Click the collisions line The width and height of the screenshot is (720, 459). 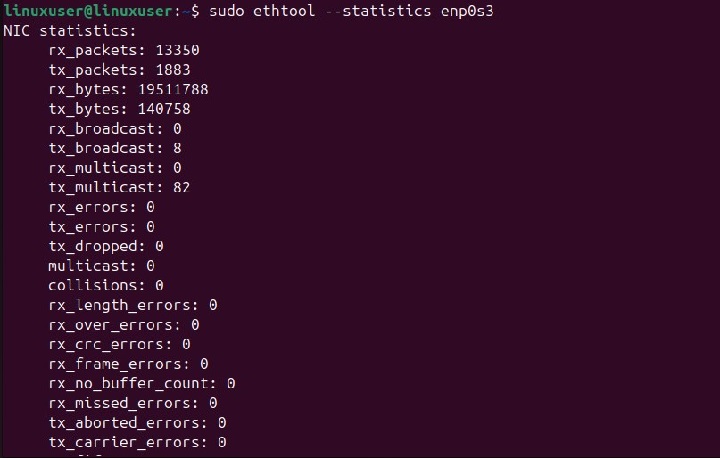coord(105,285)
